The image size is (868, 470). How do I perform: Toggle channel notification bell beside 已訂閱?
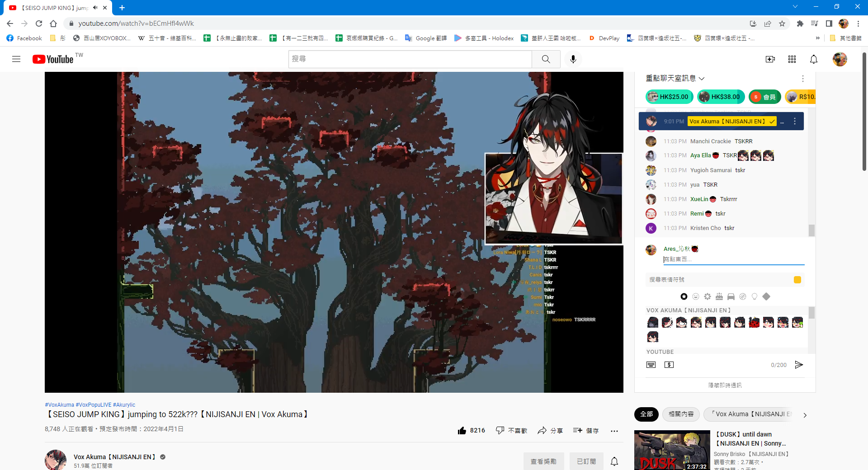click(x=614, y=461)
